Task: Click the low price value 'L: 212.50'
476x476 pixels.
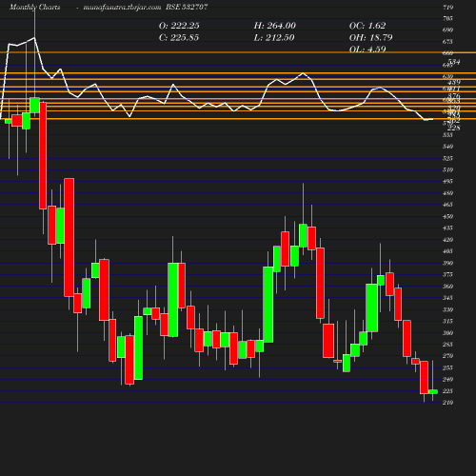Action: (x=274, y=38)
